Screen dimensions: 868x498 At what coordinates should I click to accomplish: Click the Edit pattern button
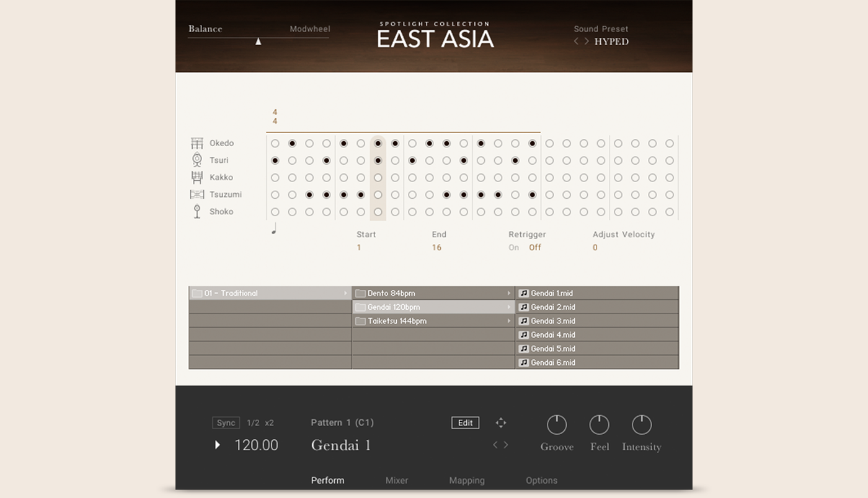coord(465,423)
